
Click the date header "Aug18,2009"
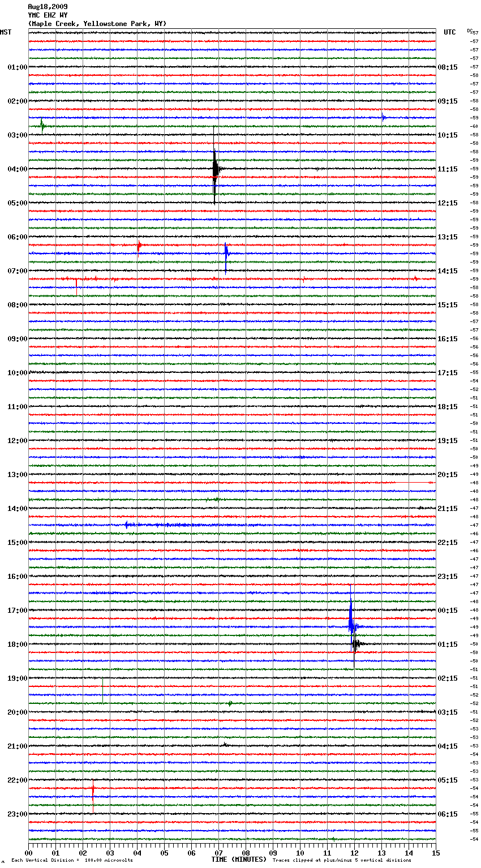[x=48, y=7]
